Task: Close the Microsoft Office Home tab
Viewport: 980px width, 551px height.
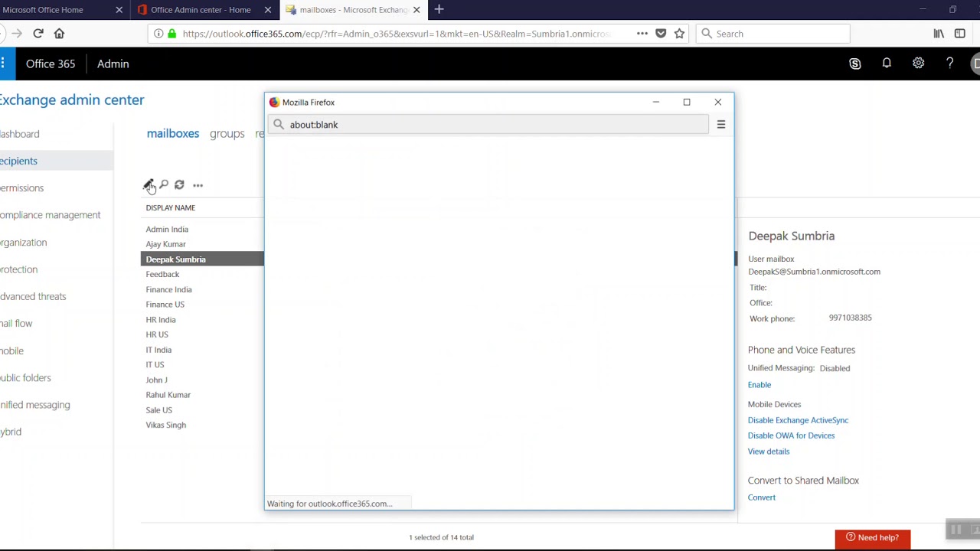Action: [x=119, y=10]
